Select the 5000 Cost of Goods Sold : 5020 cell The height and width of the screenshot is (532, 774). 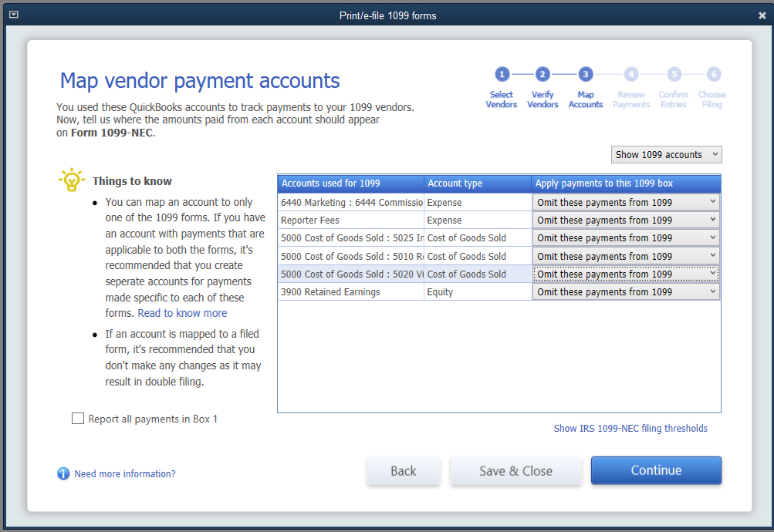coord(351,274)
